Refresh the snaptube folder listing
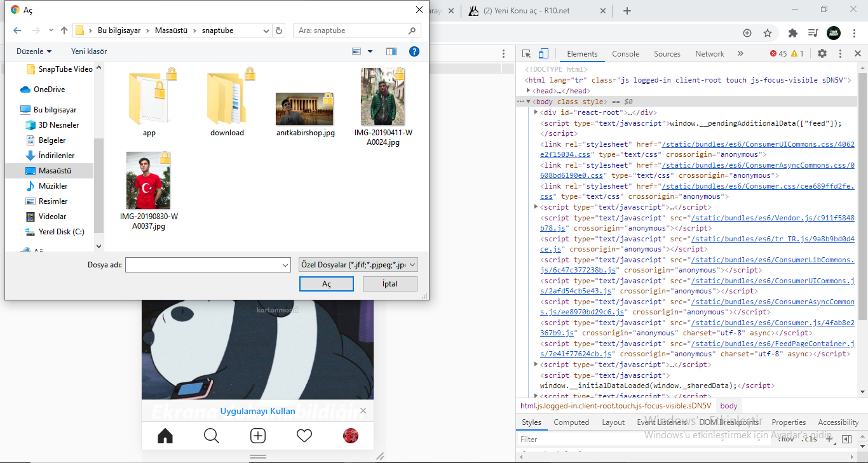This screenshot has width=868, height=463. [x=280, y=30]
